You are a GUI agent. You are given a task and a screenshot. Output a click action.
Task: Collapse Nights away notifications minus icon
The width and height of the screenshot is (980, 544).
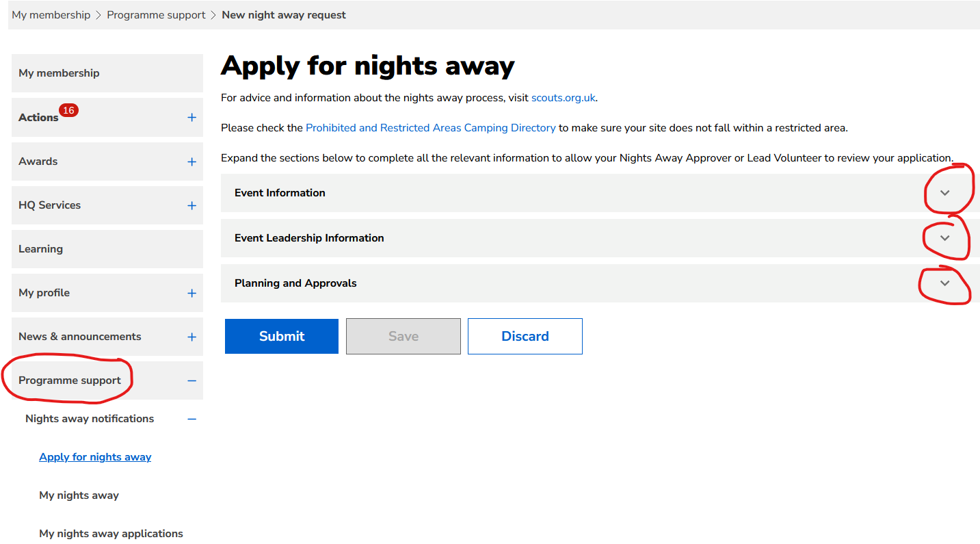click(x=191, y=419)
